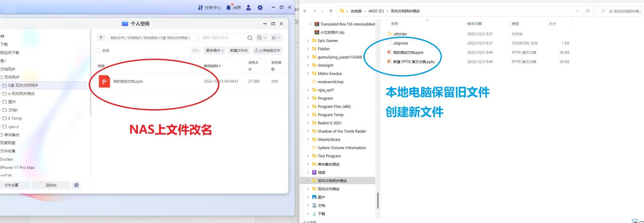644x223 pixels.
Task: Select 文档 library icon in Explorer tree
Action: (x=314, y=205)
